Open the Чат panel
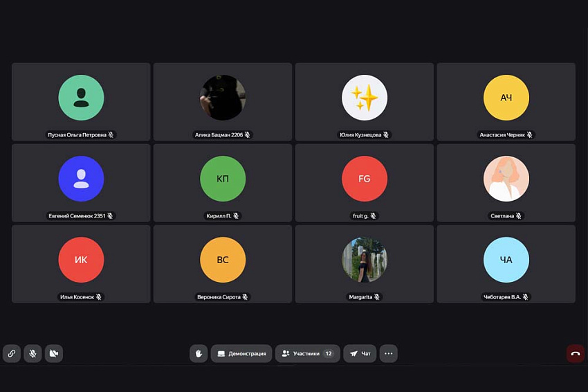Viewport: 588px width, 392px height. 360,353
